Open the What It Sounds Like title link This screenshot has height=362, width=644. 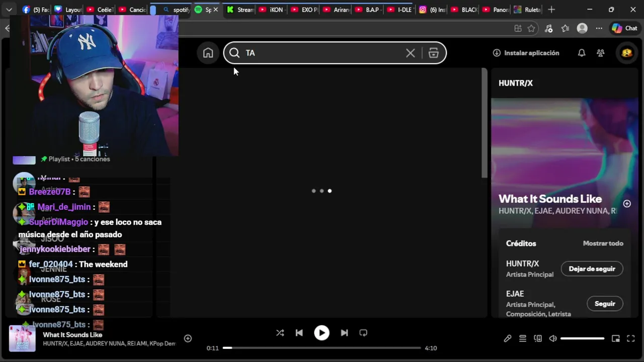click(x=550, y=199)
